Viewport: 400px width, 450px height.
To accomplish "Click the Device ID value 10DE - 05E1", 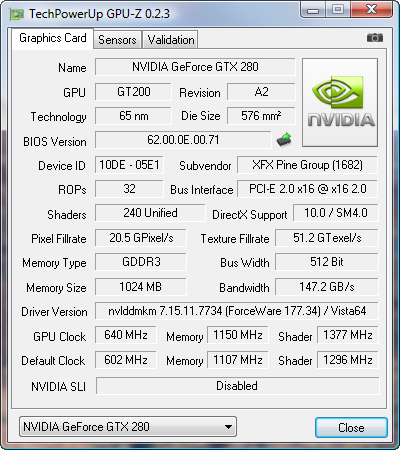I will pyautogui.click(x=129, y=165).
